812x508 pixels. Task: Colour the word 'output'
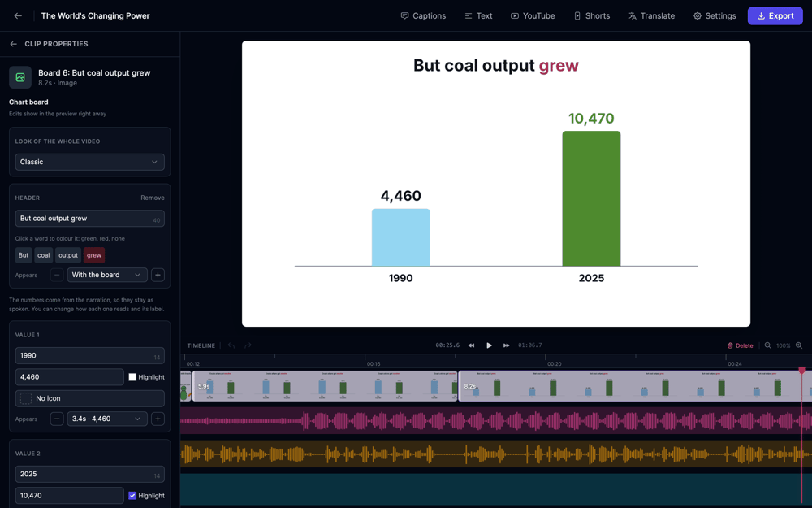[68, 255]
